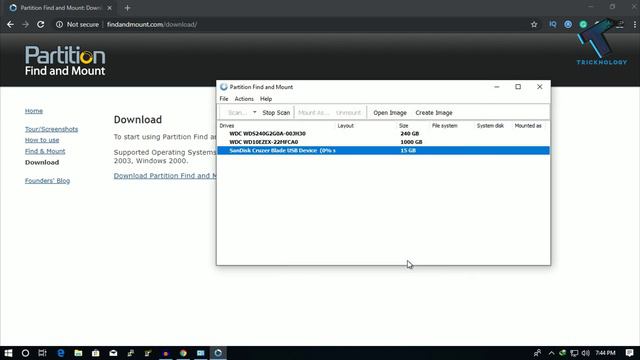Viewport: 640px width, 360px height.
Task: Switch to Chrome in the taskbar
Action: coord(183,353)
